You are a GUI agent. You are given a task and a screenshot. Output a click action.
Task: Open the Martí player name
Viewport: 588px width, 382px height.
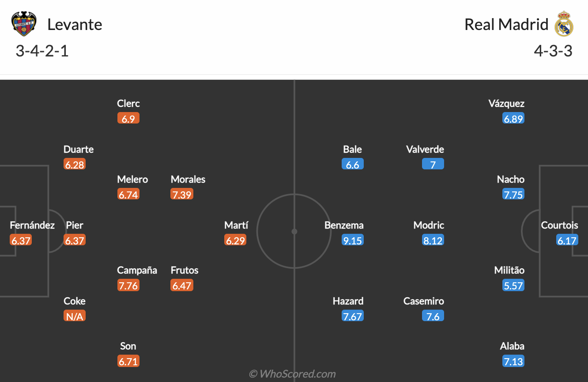236,225
